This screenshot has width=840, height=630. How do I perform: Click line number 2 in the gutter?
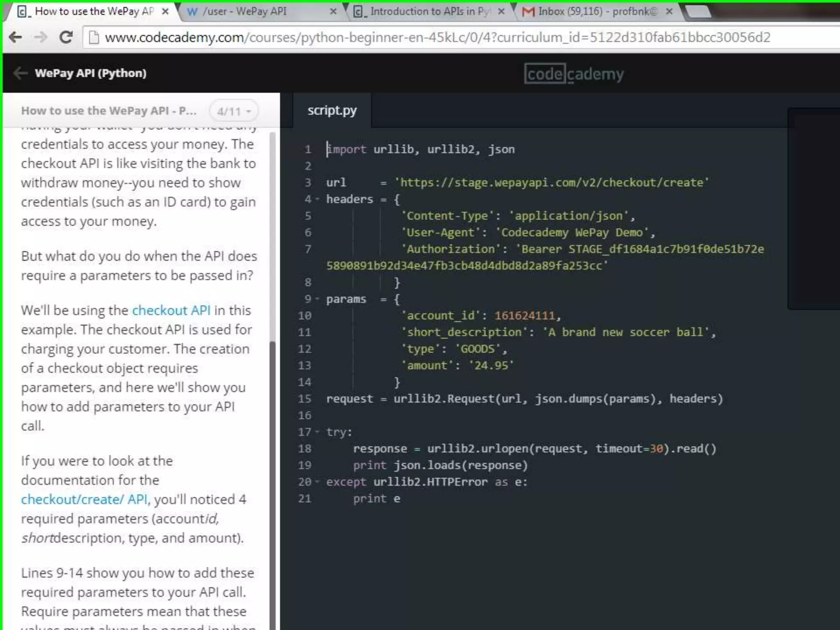308,166
